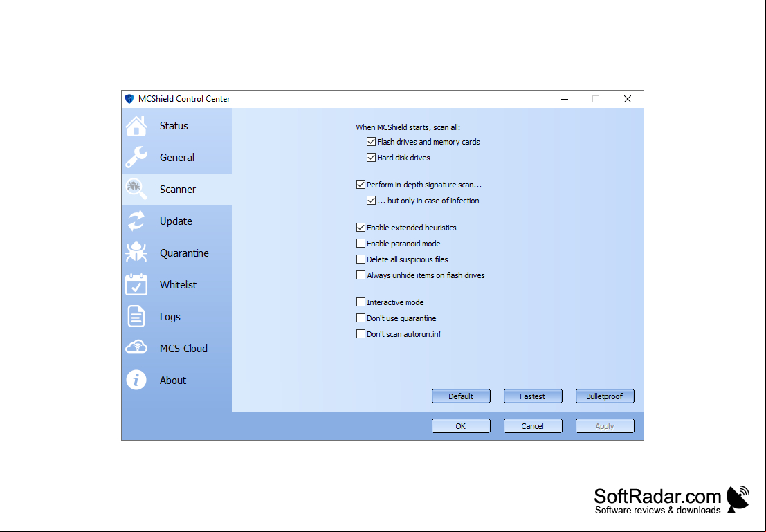
Task: Select the Scanner section label
Action: click(x=177, y=189)
